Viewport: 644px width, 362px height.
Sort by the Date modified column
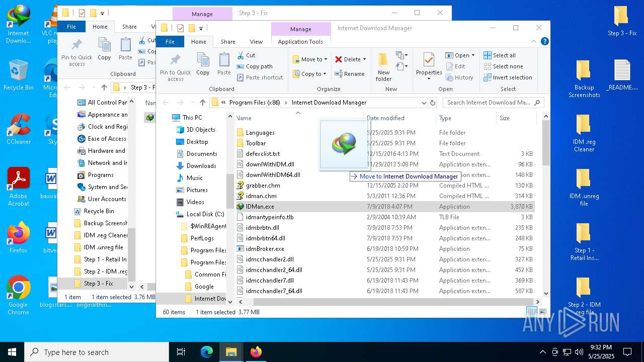tap(400, 118)
